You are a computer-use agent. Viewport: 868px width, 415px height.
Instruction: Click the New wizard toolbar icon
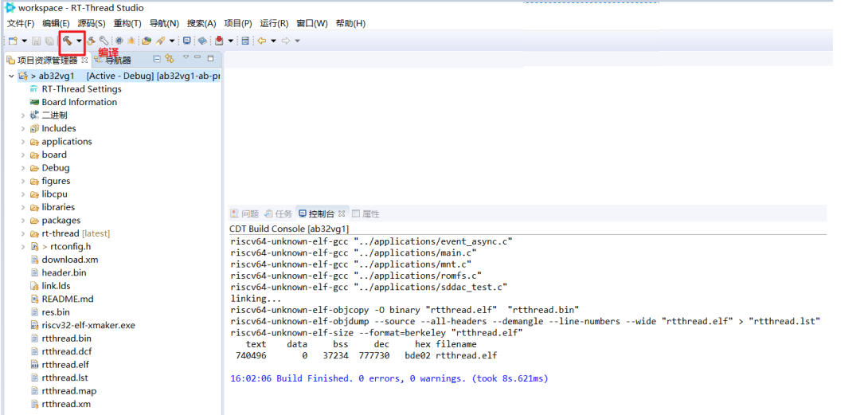pyautogui.click(x=13, y=41)
